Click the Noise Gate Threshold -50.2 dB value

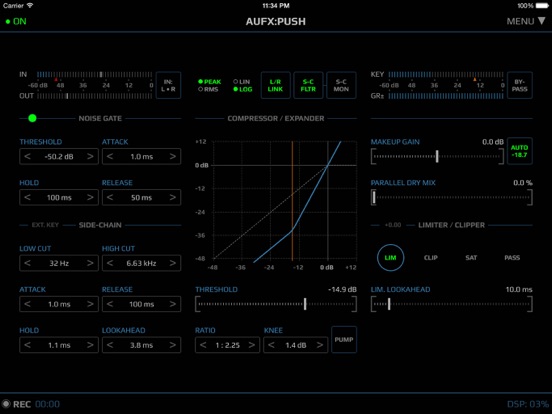(x=59, y=157)
